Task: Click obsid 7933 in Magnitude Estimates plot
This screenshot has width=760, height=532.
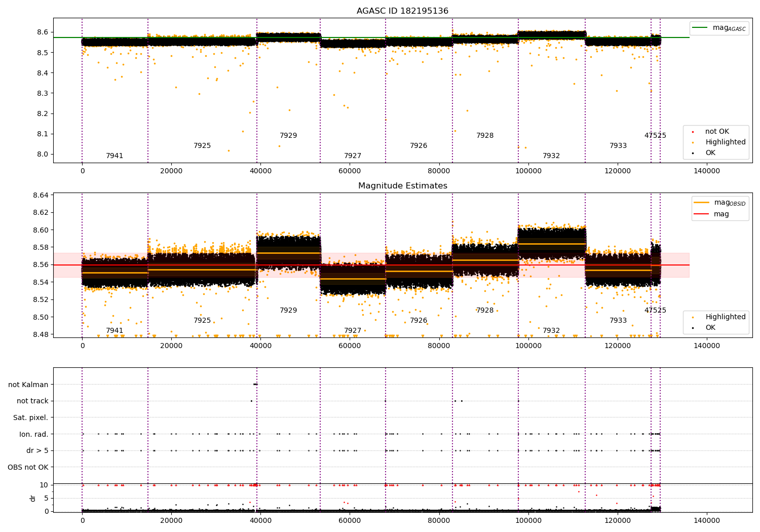Action: point(618,321)
